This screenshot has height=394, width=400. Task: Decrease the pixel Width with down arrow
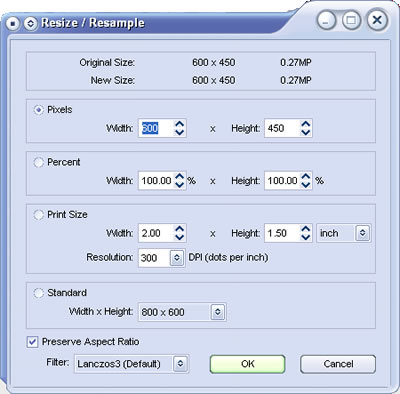coord(180,132)
